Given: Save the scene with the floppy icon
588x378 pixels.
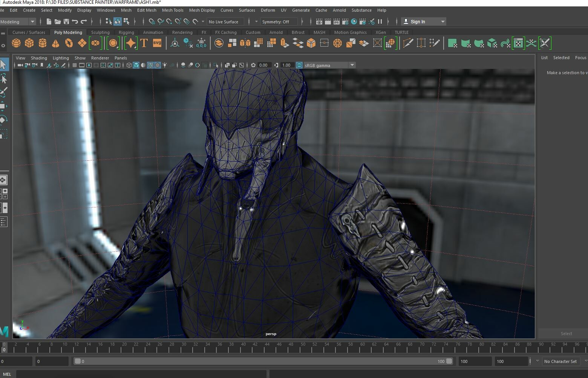Looking at the screenshot, I should 66,22.
